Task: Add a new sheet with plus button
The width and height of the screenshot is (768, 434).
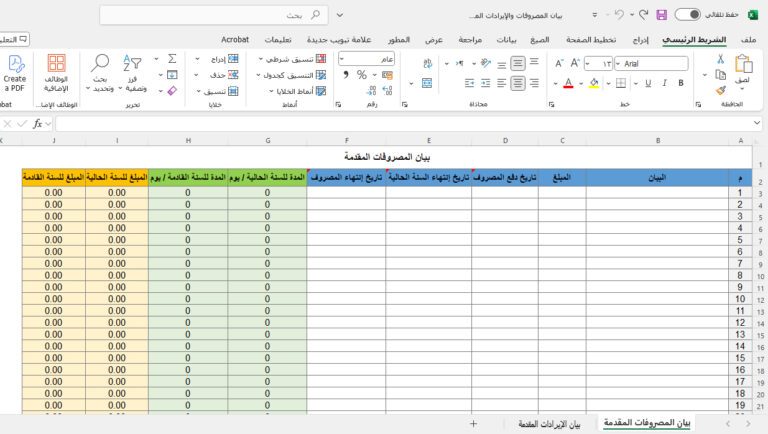Action: coord(473,424)
